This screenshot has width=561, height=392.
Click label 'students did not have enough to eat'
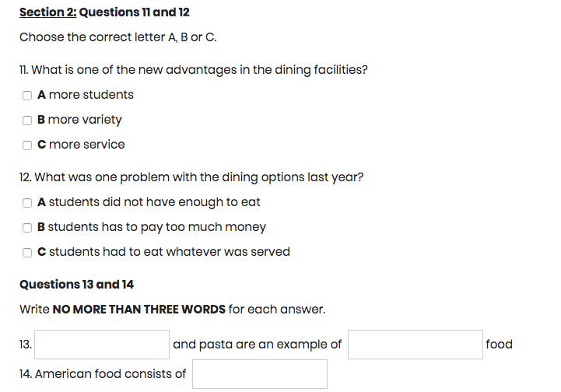click(155, 202)
